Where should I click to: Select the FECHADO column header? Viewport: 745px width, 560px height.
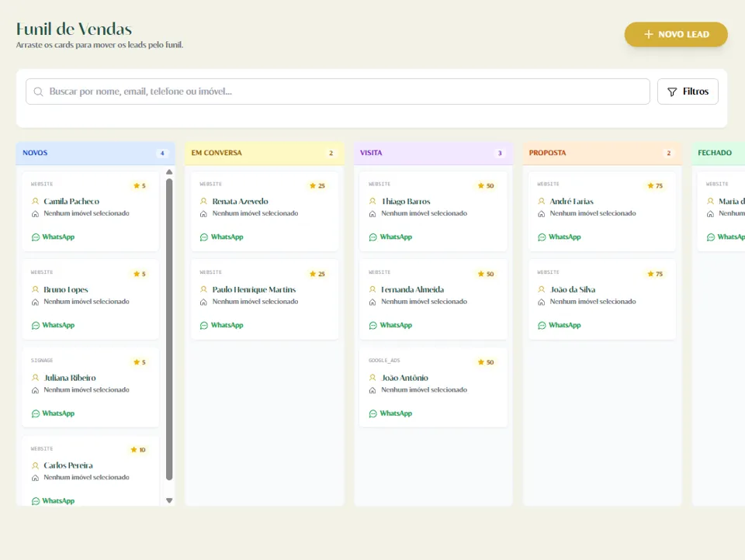pos(719,153)
